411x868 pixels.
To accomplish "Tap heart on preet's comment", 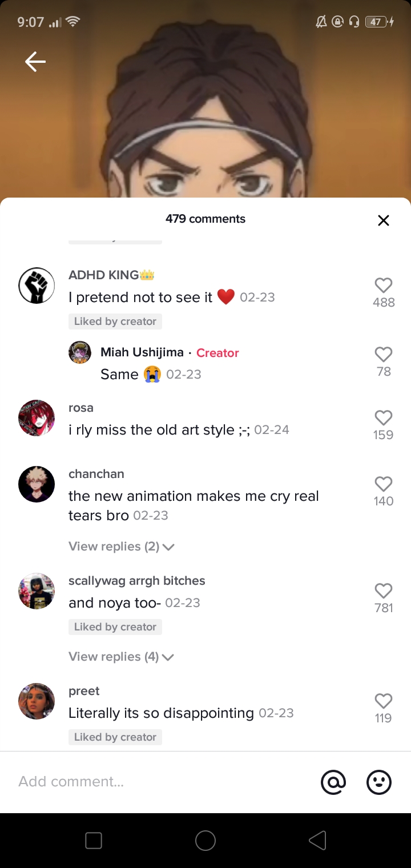I will pyautogui.click(x=384, y=701).
